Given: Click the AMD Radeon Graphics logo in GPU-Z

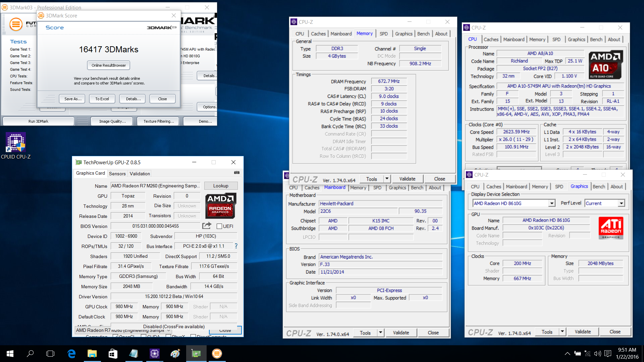Looking at the screenshot, I should click(x=220, y=205).
